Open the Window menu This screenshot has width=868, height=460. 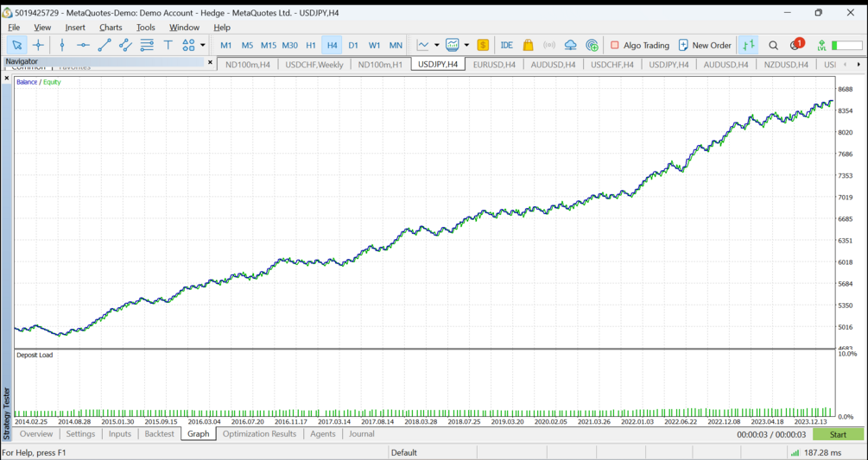click(x=184, y=27)
